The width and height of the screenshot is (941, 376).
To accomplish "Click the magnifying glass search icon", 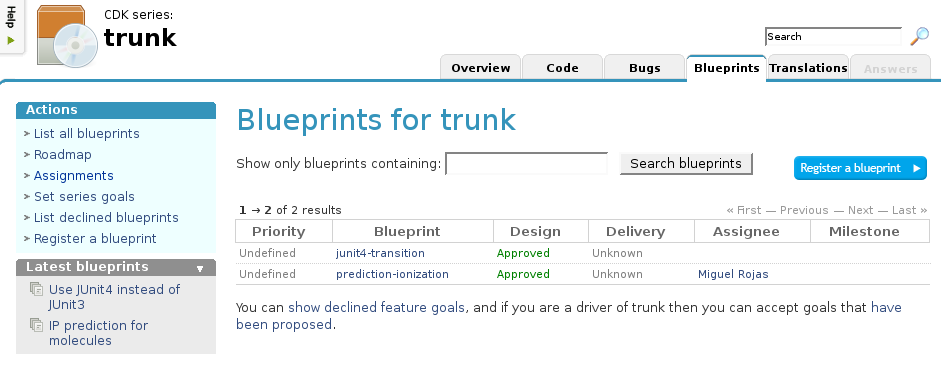I will (x=919, y=37).
